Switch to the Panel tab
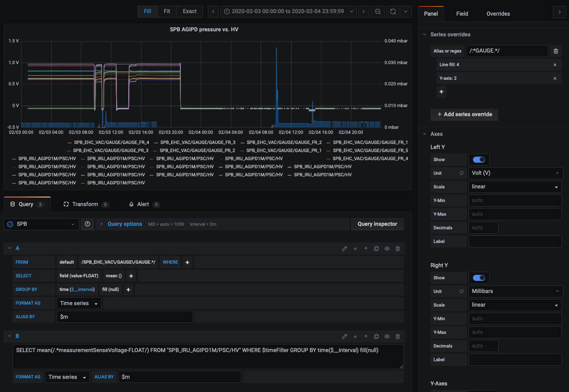Screen dimensions: 569x392 [x=431, y=14]
